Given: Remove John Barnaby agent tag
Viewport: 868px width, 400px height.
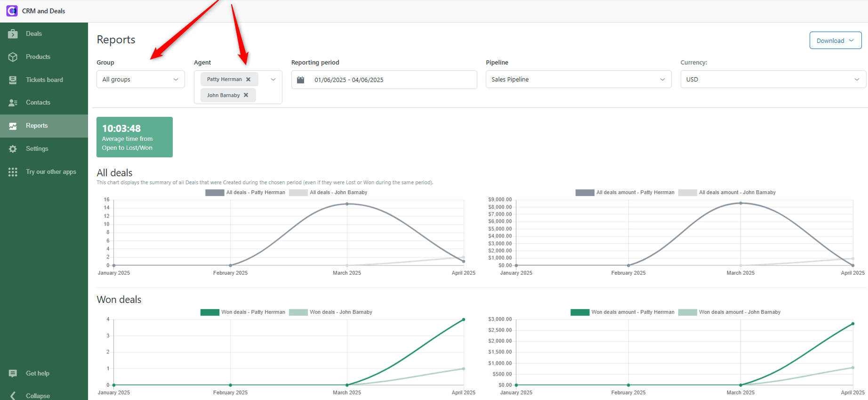Looking at the screenshot, I should click(x=246, y=95).
